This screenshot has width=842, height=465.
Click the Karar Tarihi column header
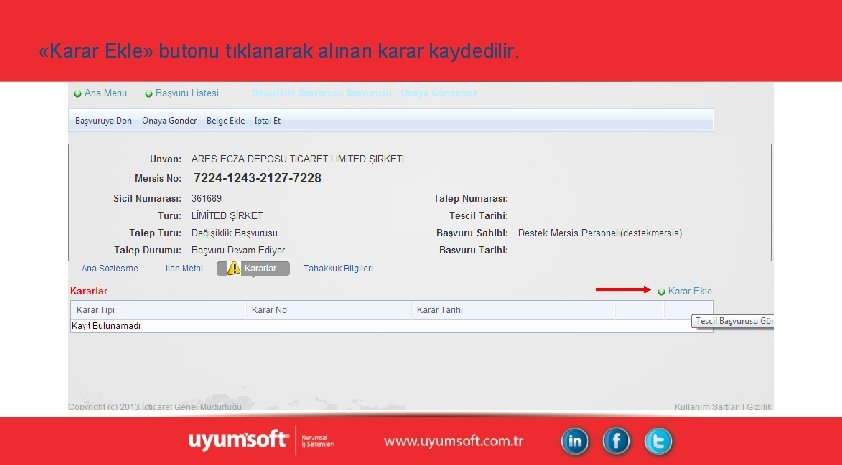pyautogui.click(x=513, y=310)
